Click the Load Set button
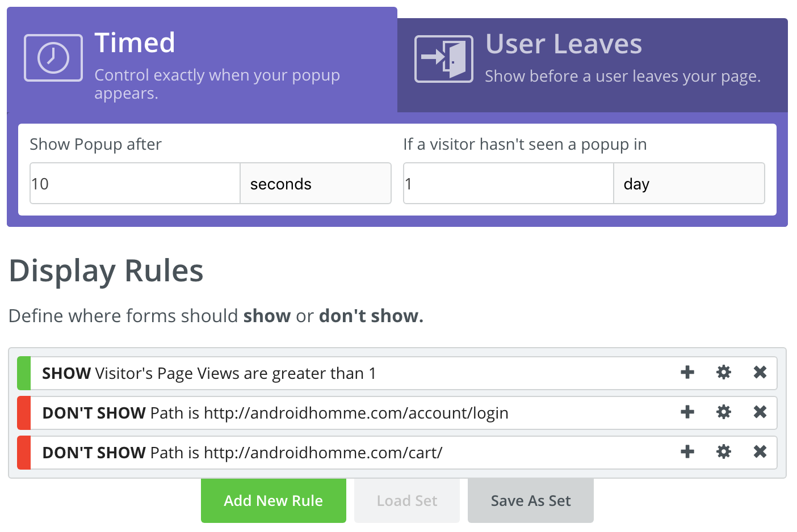Screen dimensions: 797x532 click(407, 501)
